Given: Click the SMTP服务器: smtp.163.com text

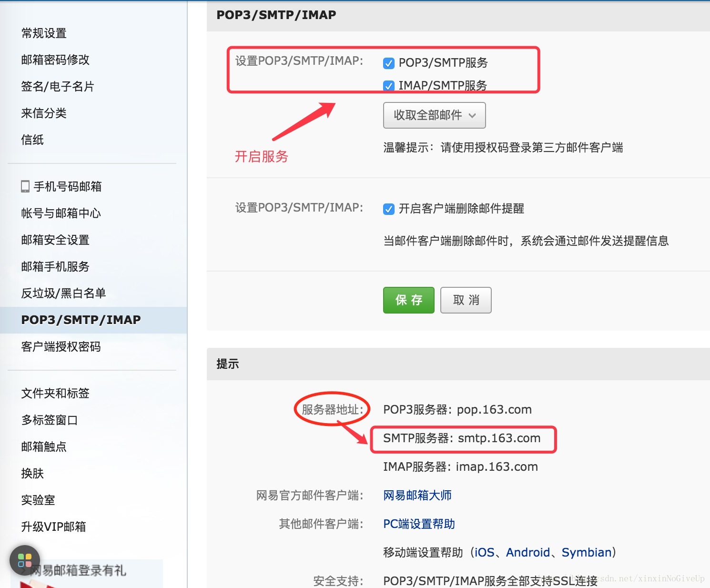Looking at the screenshot, I should pyautogui.click(x=462, y=438).
